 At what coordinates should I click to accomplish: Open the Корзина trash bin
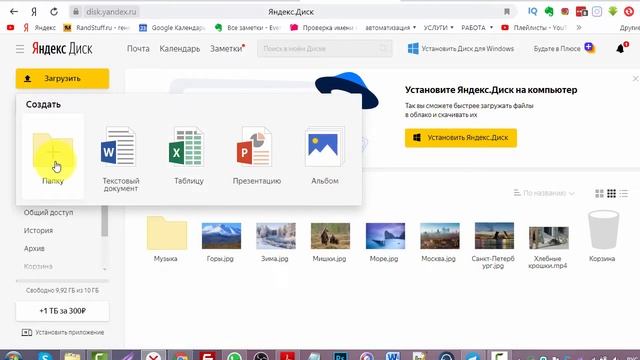click(602, 236)
